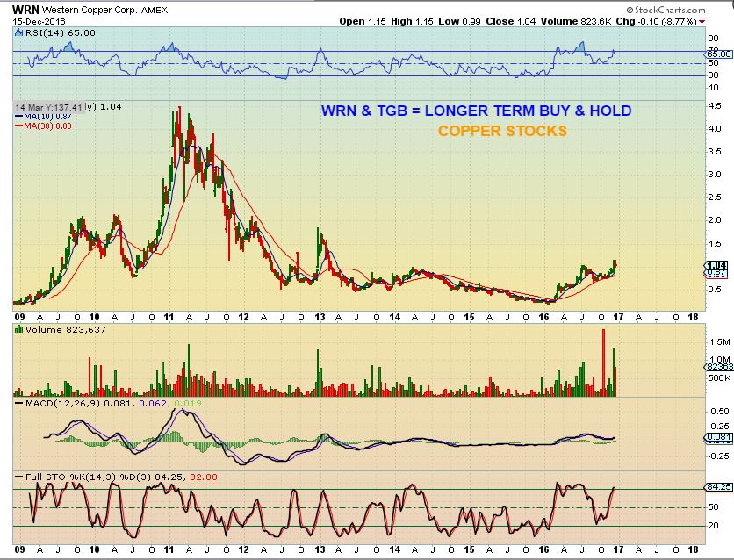Click the 4.0 price axis label
Screen dimensions: 734x560
pyautogui.click(x=715, y=129)
